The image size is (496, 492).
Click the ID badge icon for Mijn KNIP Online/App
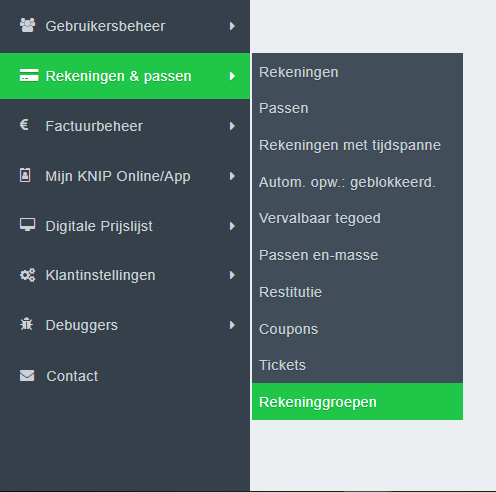(25, 175)
